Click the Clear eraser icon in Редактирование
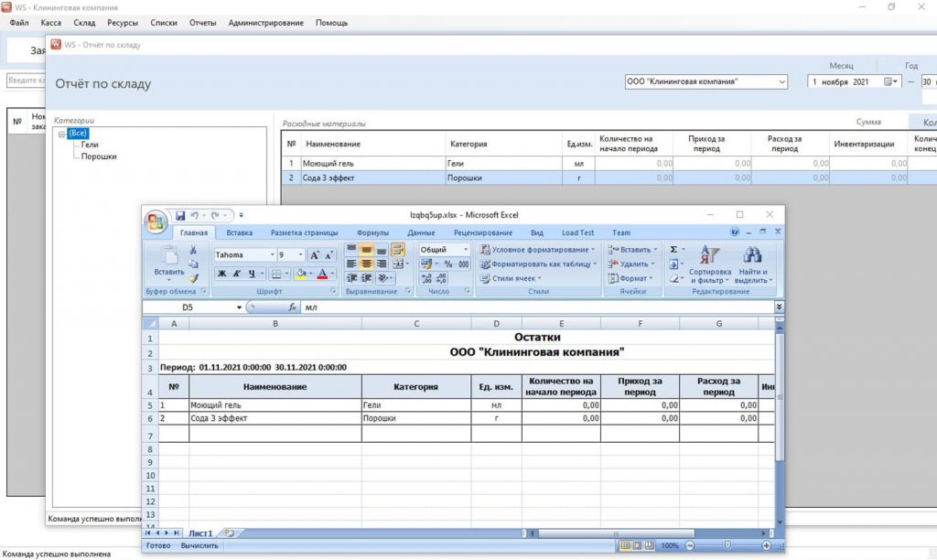The image size is (937, 560). coord(673,278)
